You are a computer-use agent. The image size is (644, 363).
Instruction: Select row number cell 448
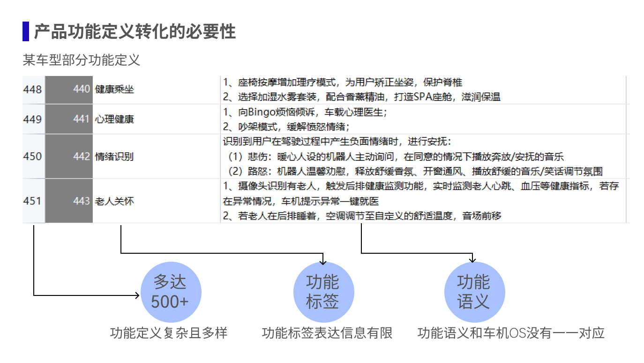pos(33,89)
